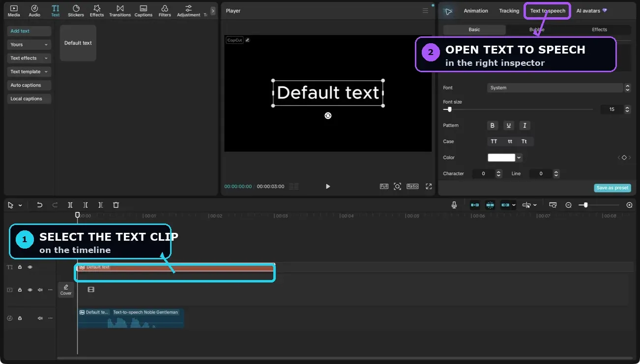Open the Player panel menu
This screenshot has width=640, height=364.
(426, 11)
